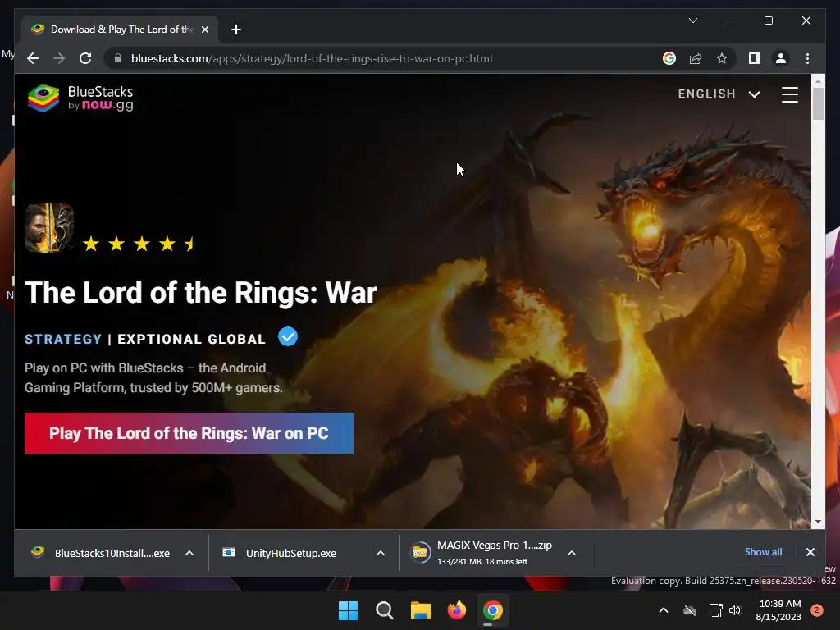The height and width of the screenshot is (630, 840).
Task: Expand options for BlueStacks10Install exe download
Action: point(189,553)
